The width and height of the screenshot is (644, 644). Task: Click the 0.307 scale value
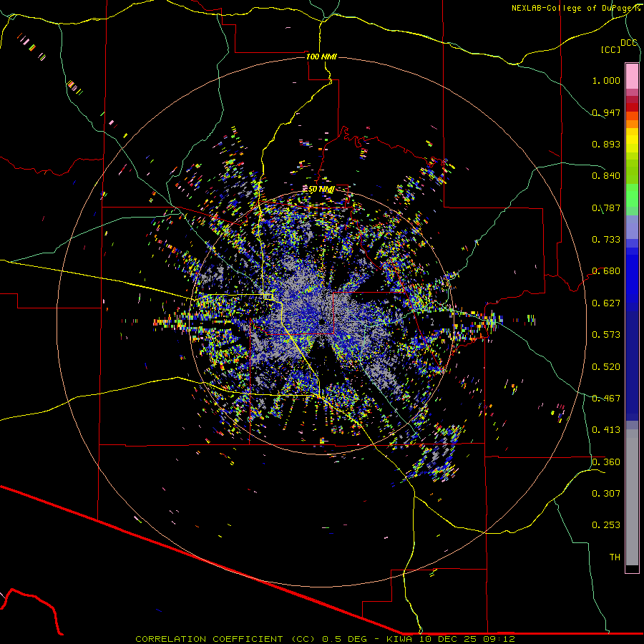(x=606, y=494)
